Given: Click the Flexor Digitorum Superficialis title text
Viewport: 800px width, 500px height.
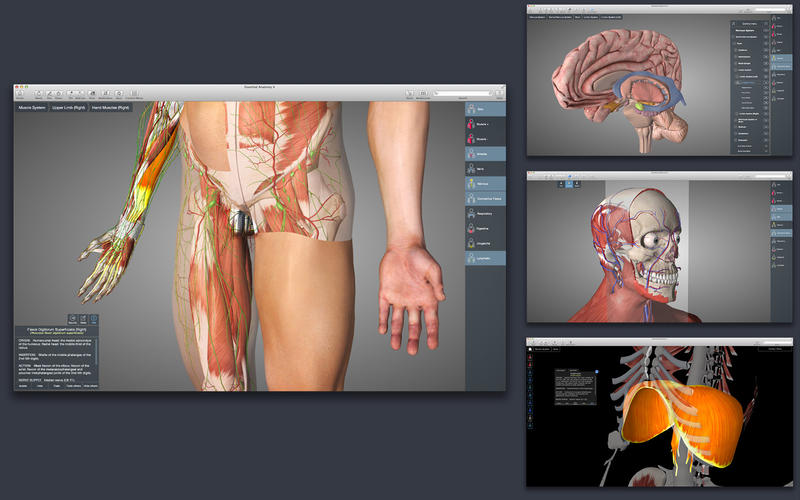Looking at the screenshot, I should (57, 330).
